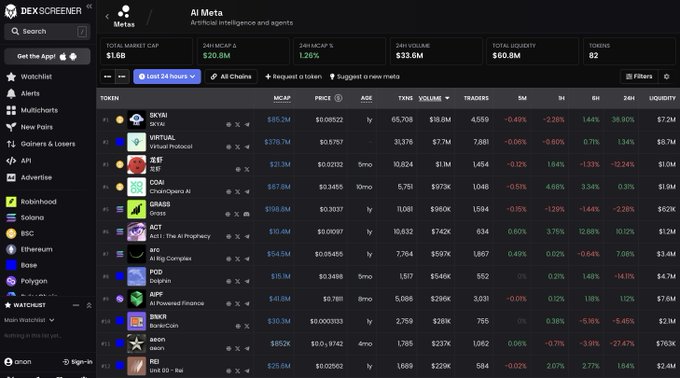Open the Last 24 hours dropdown

[167, 77]
